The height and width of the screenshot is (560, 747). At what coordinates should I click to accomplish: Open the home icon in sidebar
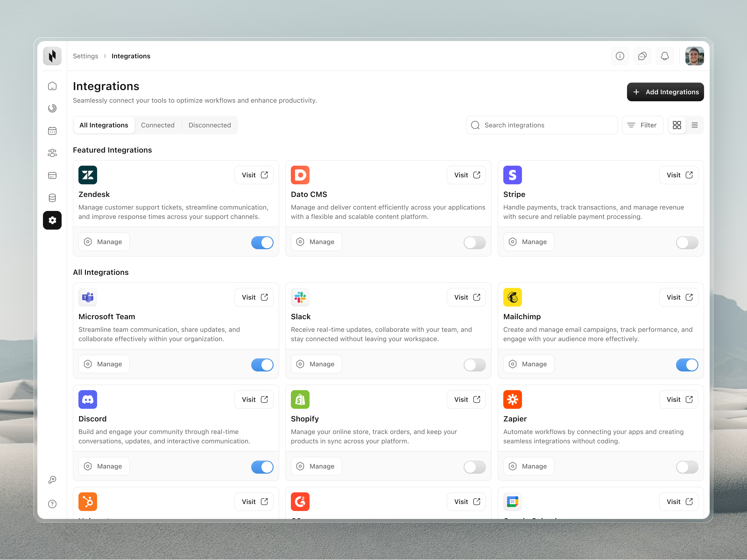[x=52, y=86]
